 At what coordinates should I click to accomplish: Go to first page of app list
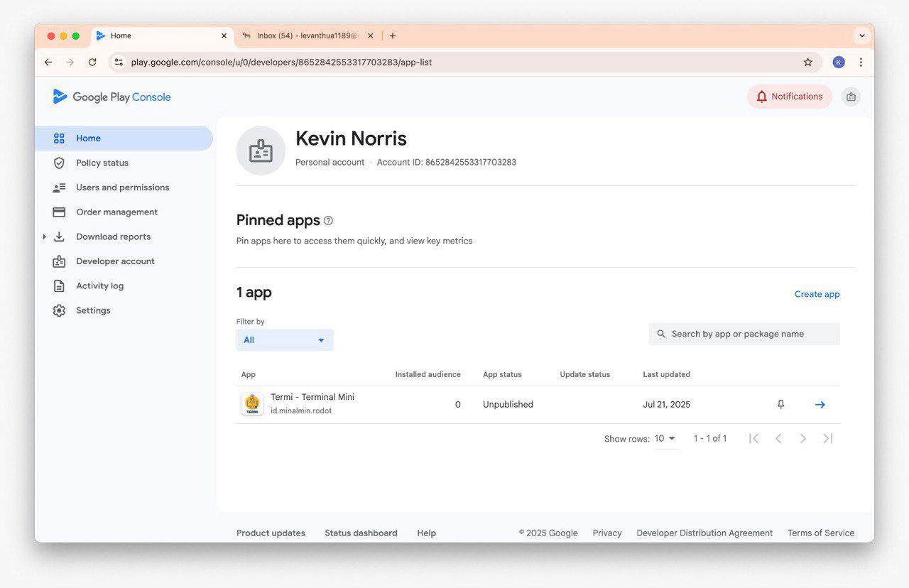click(x=754, y=439)
